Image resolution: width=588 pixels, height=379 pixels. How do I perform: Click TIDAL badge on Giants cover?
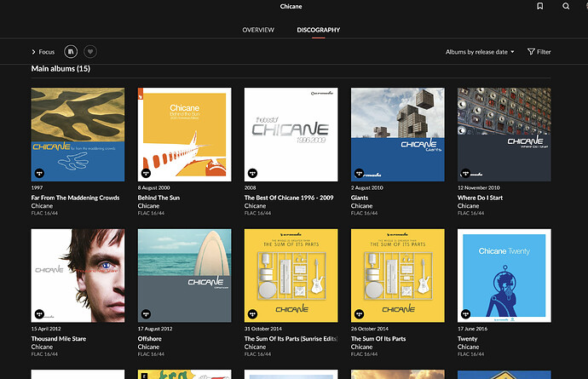click(x=360, y=173)
